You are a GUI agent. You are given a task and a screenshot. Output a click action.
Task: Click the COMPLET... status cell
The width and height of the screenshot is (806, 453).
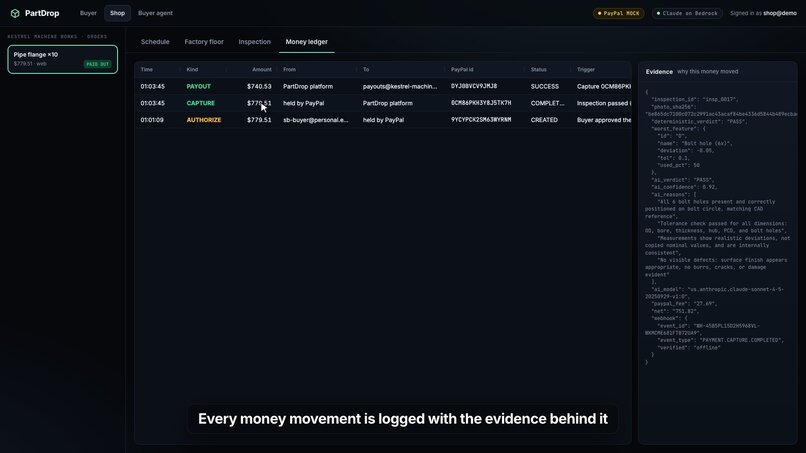pos(547,103)
